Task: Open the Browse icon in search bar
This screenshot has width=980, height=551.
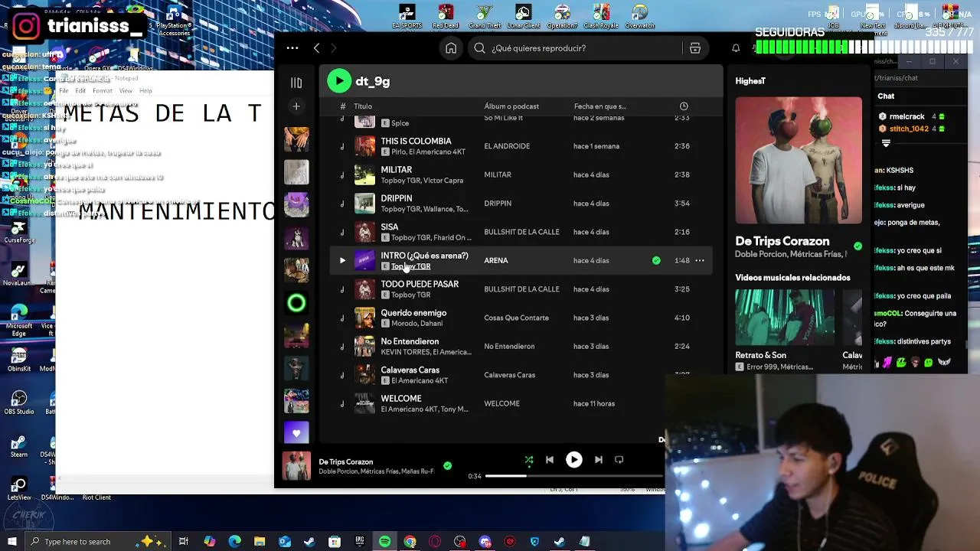Action: [695, 48]
